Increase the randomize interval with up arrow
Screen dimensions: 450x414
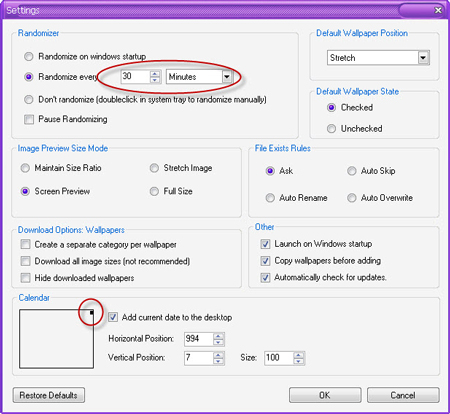pos(155,74)
